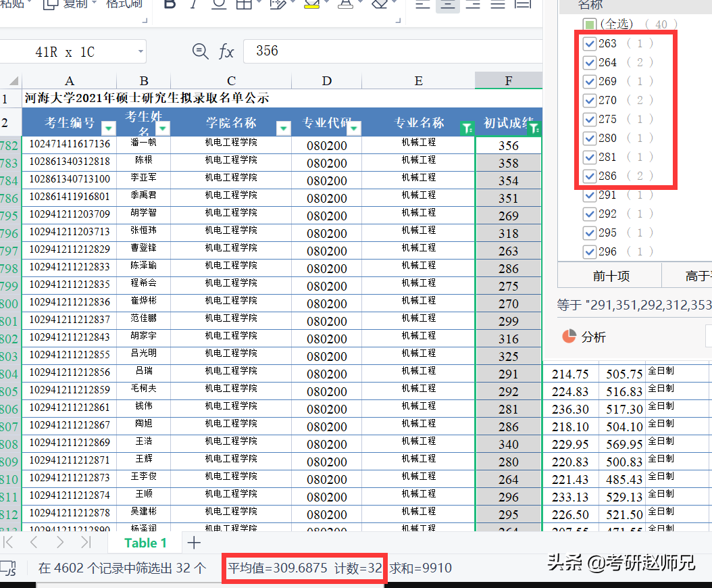Jump to first record with the navigation icon

tap(9, 542)
